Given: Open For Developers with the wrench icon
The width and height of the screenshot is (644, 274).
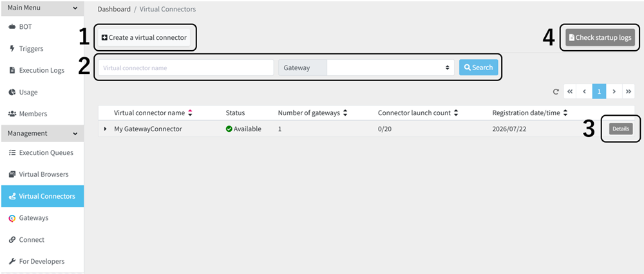Looking at the screenshot, I should pos(42,261).
